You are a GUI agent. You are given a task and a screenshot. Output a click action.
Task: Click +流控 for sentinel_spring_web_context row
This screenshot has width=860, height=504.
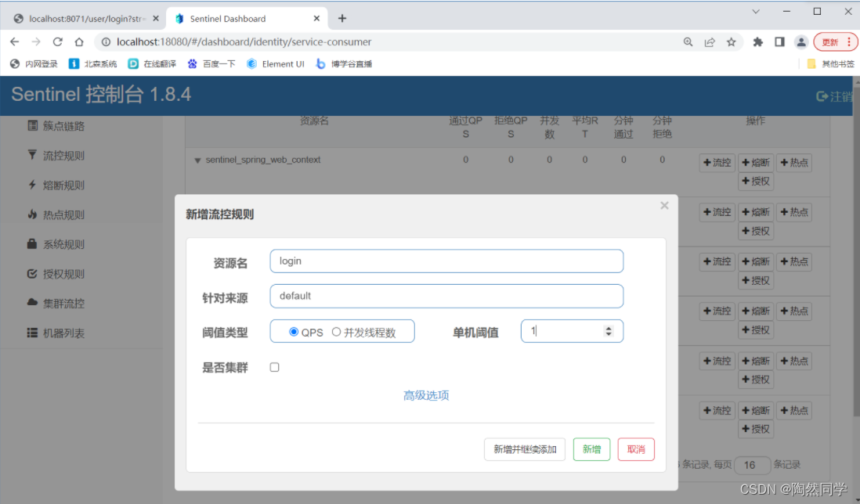[717, 163]
